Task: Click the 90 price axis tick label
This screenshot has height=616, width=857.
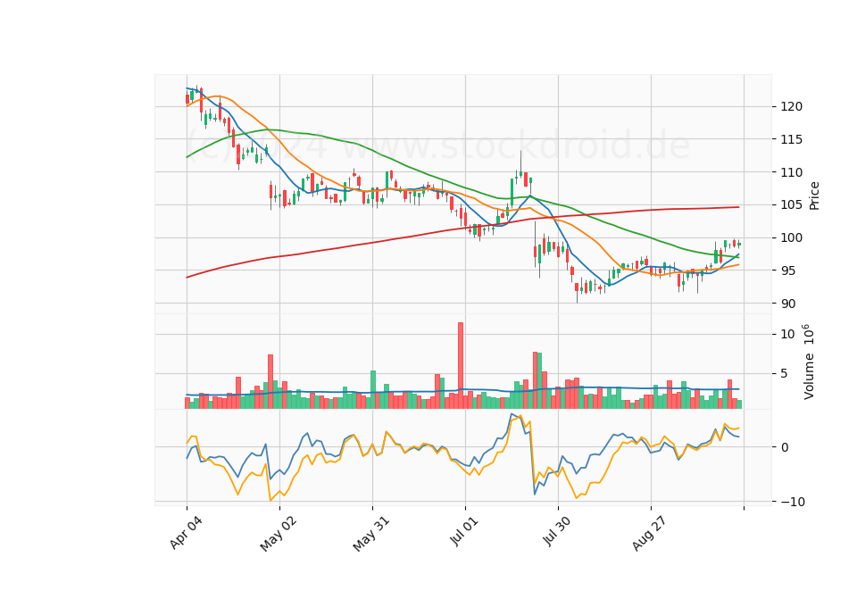Action: (x=788, y=304)
